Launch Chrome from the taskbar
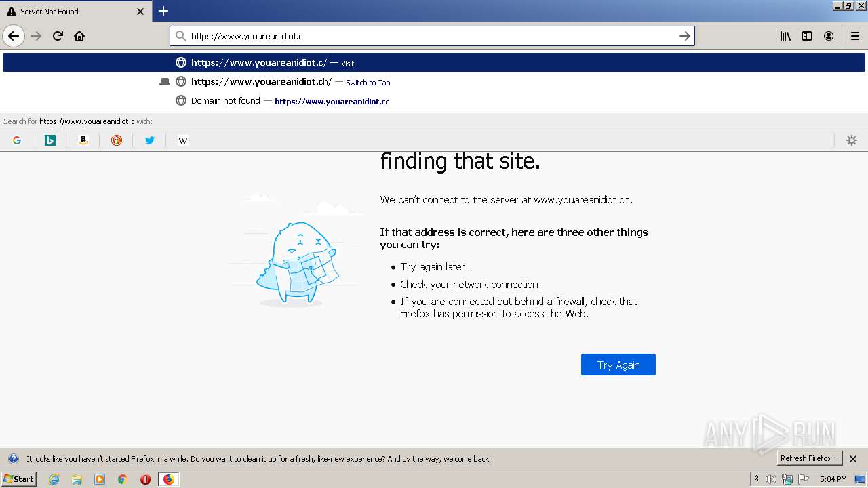 [123, 479]
